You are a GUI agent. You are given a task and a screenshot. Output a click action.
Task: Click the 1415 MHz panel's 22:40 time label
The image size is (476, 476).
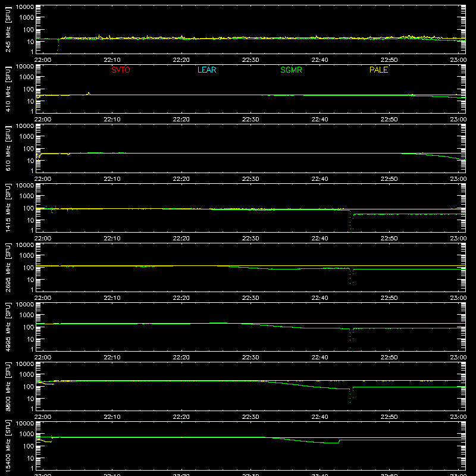(320, 239)
